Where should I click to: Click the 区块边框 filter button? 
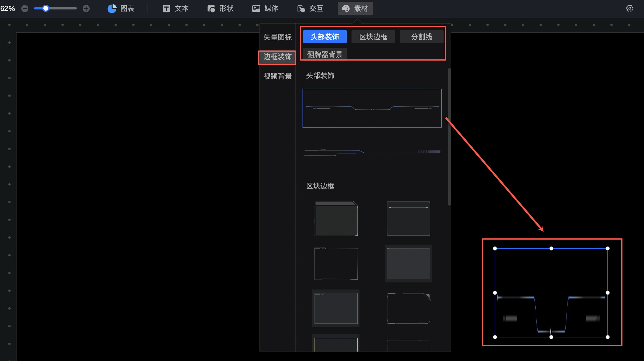pos(373,37)
